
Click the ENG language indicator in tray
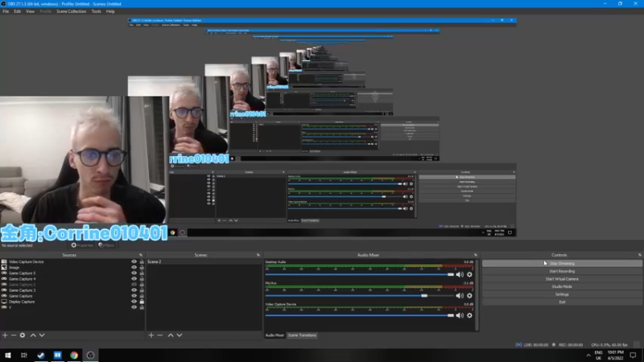point(598,352)
